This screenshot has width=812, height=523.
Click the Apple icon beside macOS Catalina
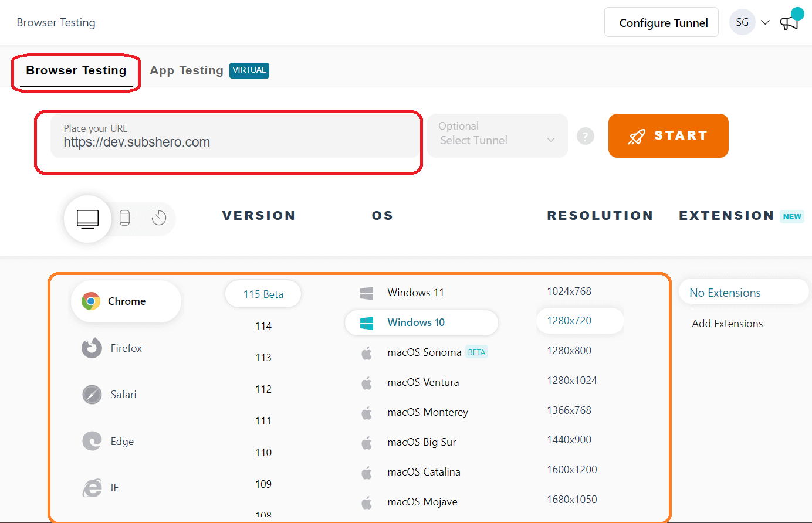367,472
